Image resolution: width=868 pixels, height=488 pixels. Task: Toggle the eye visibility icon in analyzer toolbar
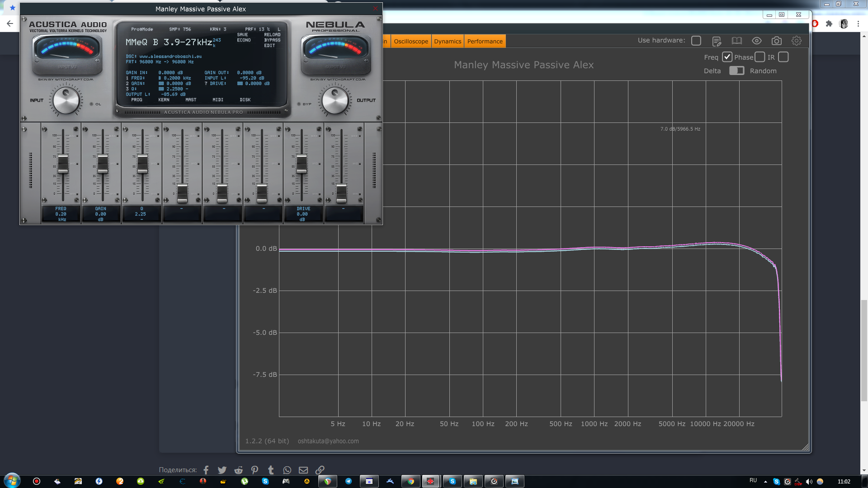click(x=757, y=41)
